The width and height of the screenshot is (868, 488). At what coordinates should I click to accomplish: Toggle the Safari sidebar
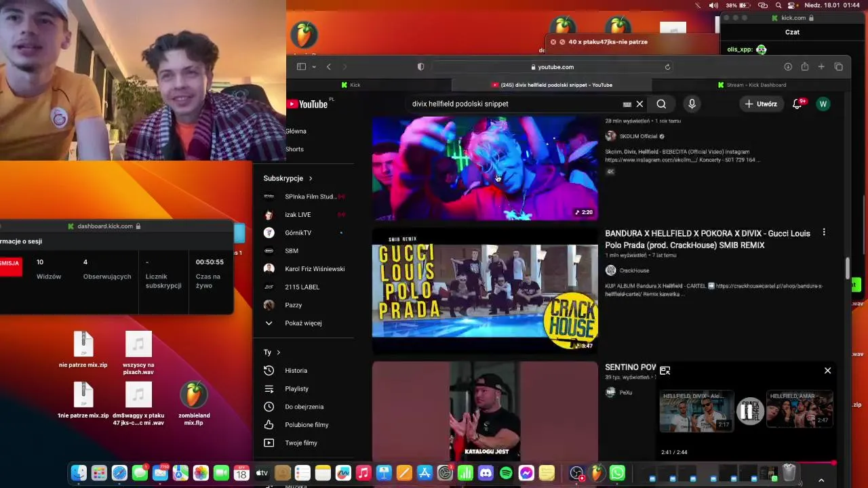(301, 66)
